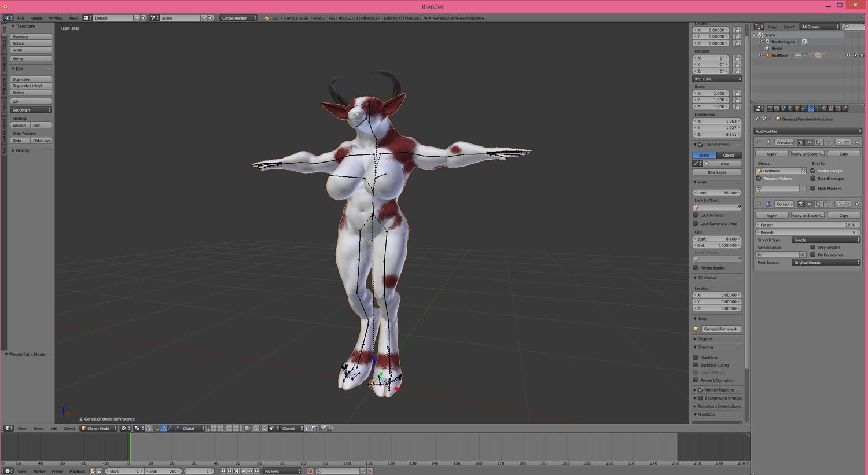
Task: Open the Render menu in top bar
Action: [36, 18]
